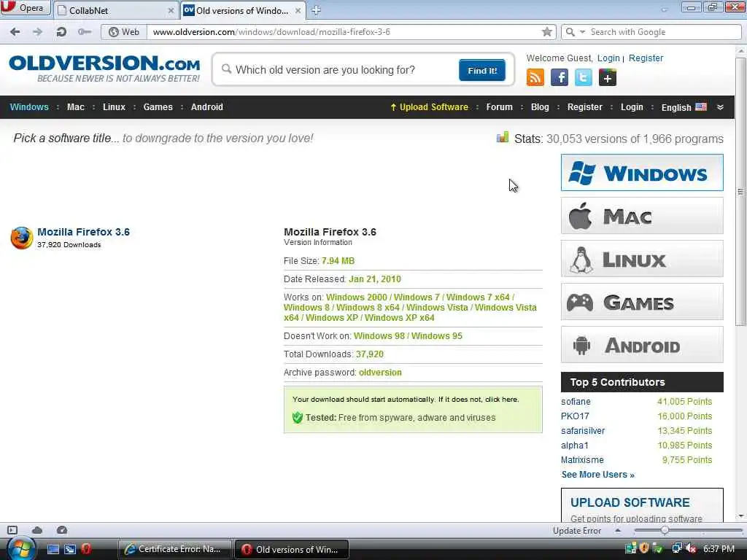Click the green Tested shield icon
Viewport: 747px width, 560px height.
298,418
